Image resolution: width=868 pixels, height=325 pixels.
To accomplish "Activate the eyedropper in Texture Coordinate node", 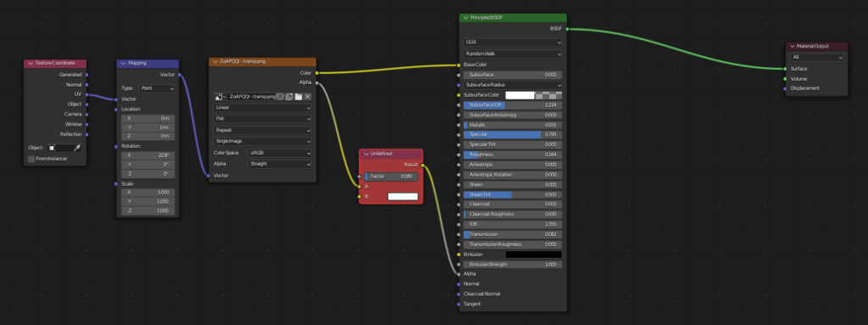I will click(x=77, y=148).
